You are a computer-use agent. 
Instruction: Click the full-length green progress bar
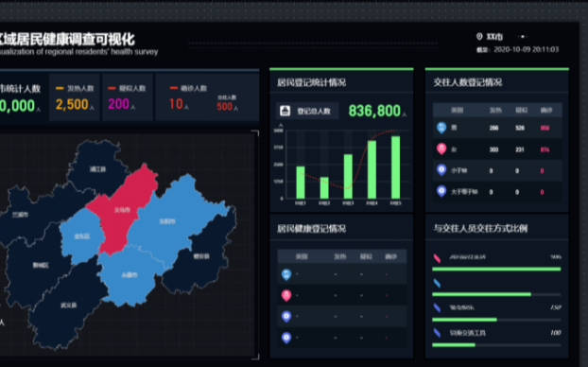pos(496,269)
